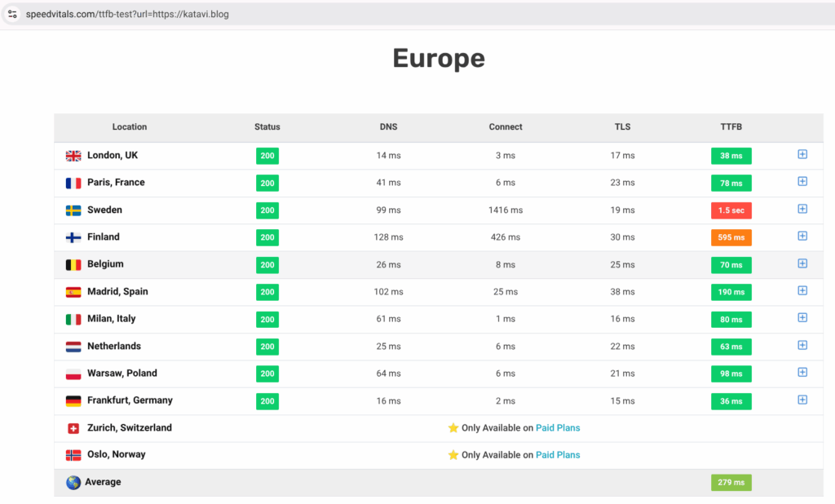Click the Location column header
835x504 pixels.
130,127
